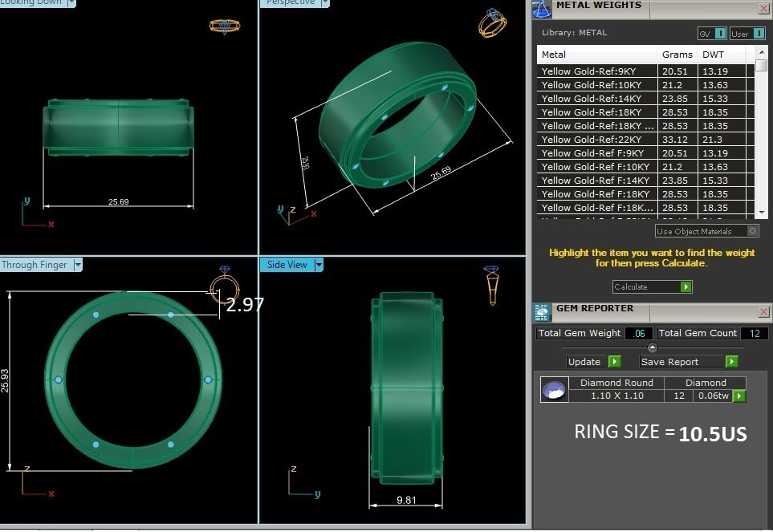Image resolution: width=773 pixels, height=532 pixels.
Task: Click green arrow on Diamond 0.06tw row
Action: (x=738, y=396)
